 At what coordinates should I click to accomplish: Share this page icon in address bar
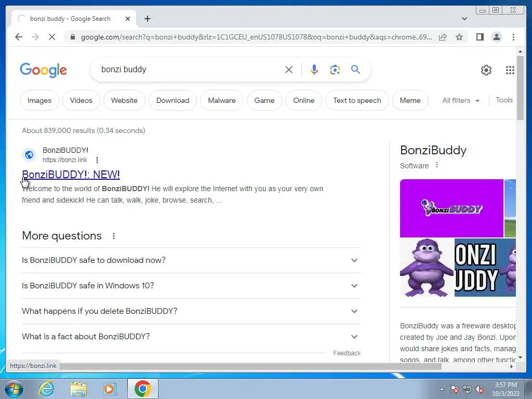[443, 37]
